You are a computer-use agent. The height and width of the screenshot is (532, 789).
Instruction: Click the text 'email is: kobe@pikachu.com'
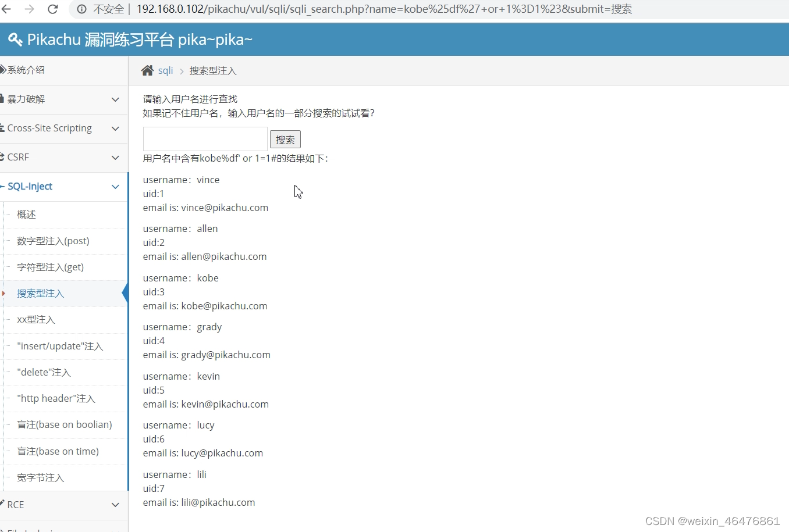pyautogui.click(x=205, y=306)
